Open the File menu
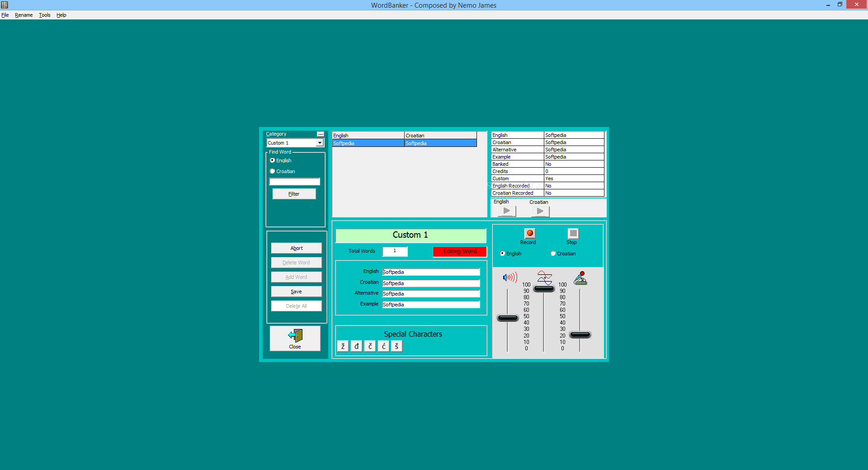Screen dimensions: 868x470 (x=5, y=15)
